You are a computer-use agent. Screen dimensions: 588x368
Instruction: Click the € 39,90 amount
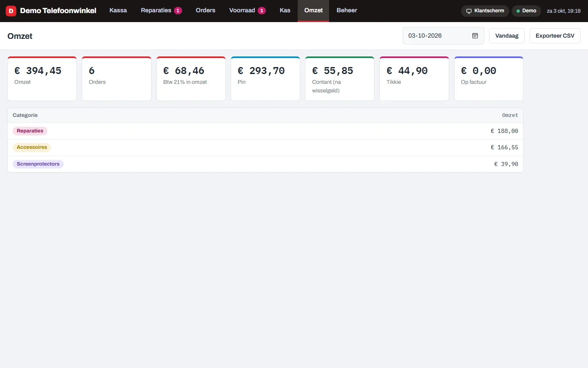[x=506, y=164]
